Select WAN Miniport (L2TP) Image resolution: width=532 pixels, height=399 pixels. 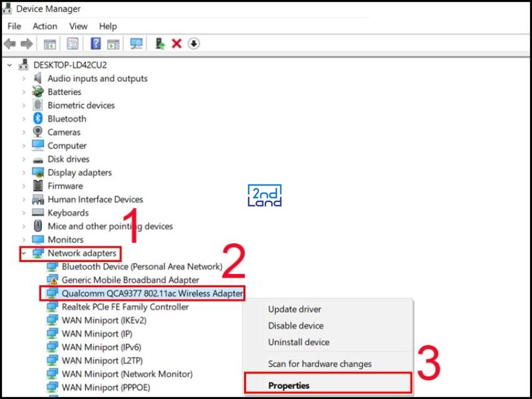(x=102, y=360)
